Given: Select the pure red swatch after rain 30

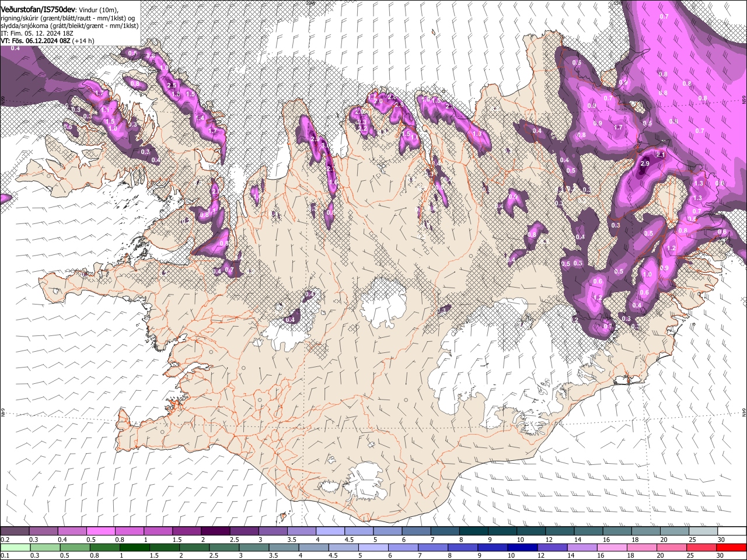Looking at the screenshot, I should (731, 547).
